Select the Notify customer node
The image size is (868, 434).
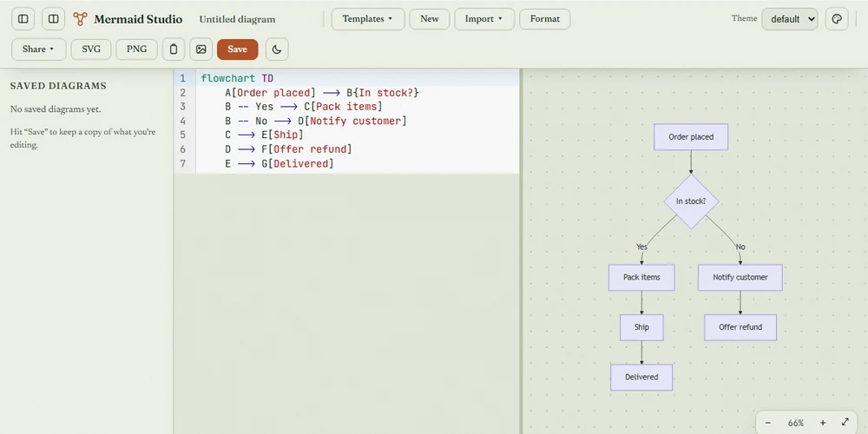740,278
